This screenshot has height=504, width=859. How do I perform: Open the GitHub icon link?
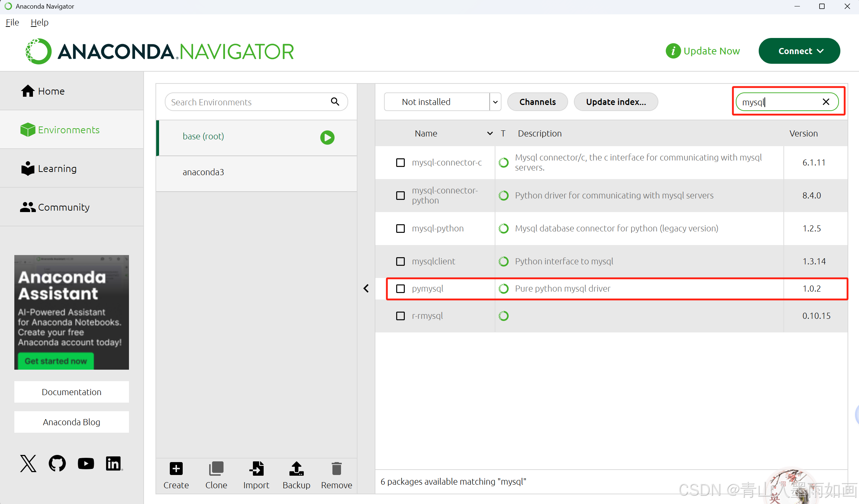57,464
